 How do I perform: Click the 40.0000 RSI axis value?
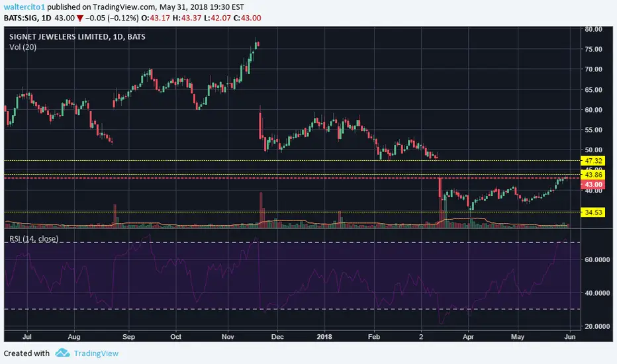click(x=597, y=293)
